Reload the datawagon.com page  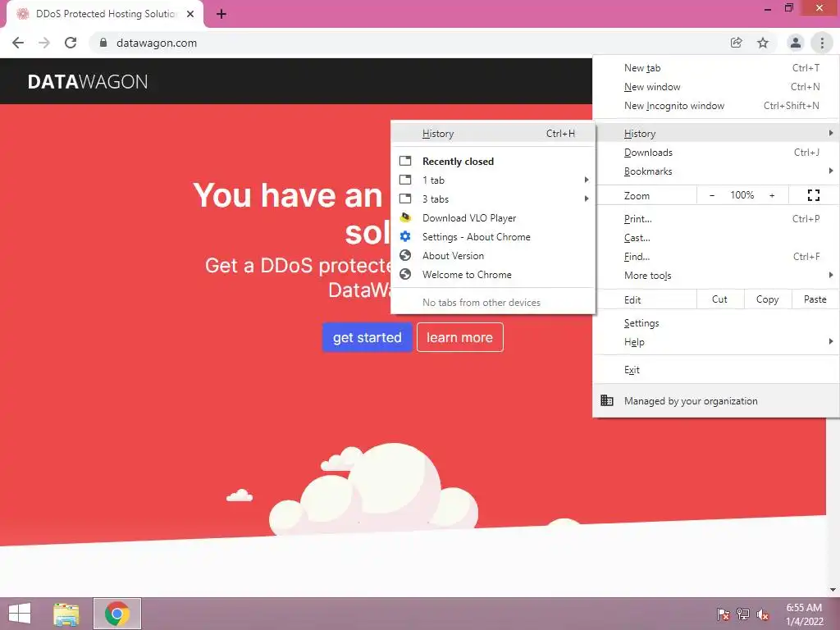71,43
